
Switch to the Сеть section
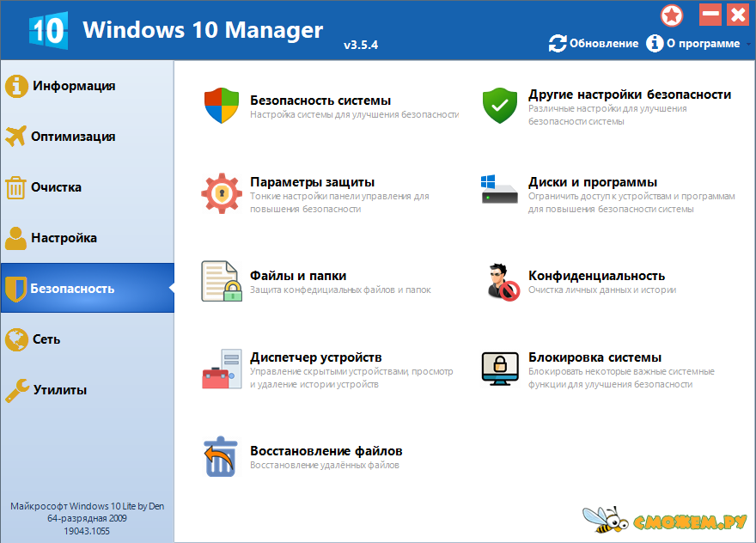tap(88, 339)
